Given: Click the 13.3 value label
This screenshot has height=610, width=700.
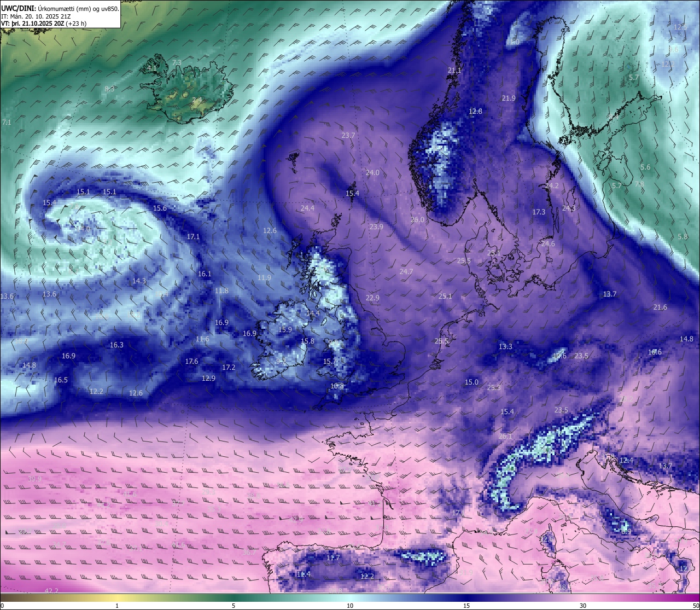Looking at the screenshot, I should 505,347.
